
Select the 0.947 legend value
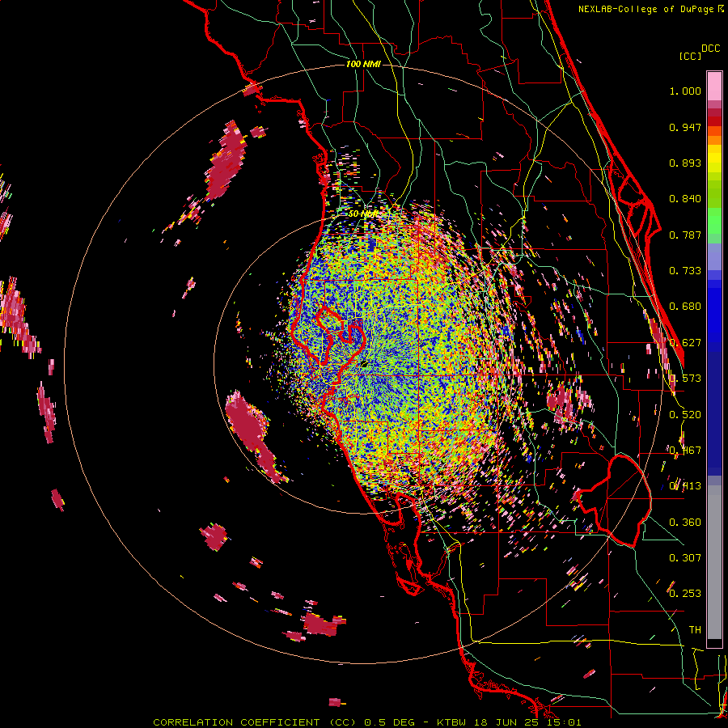point(685,127)
